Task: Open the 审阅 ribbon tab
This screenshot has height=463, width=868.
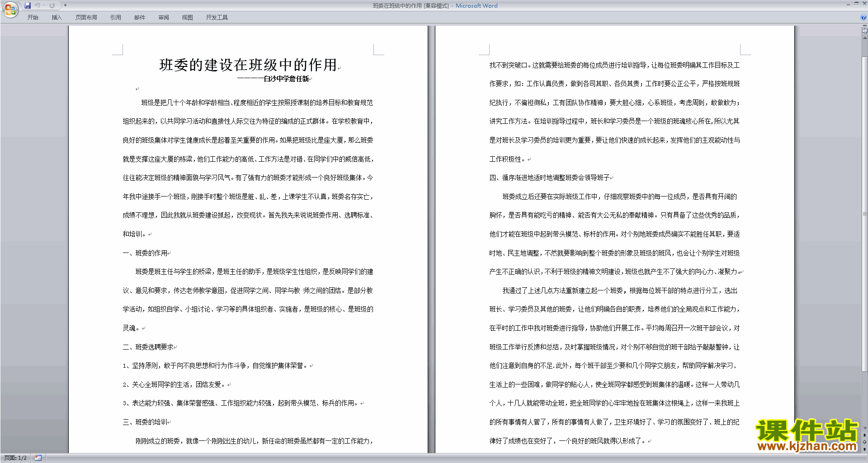Action: point(164,18)
